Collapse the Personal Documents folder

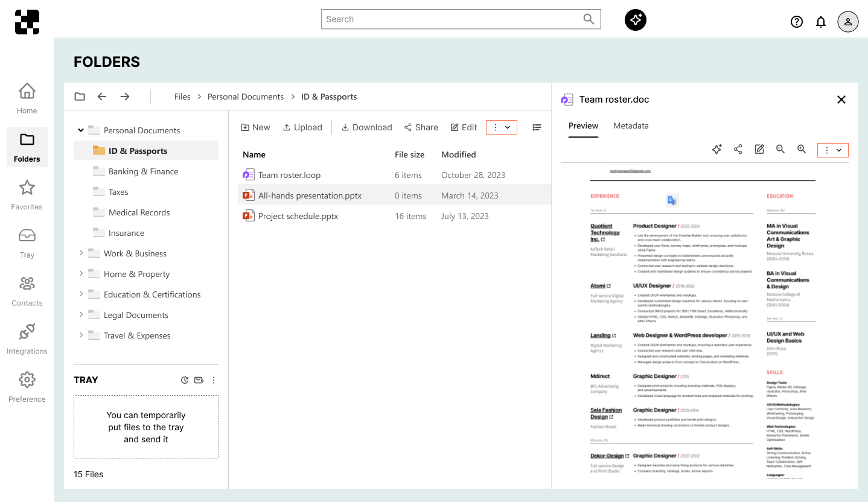pos(81,130)
